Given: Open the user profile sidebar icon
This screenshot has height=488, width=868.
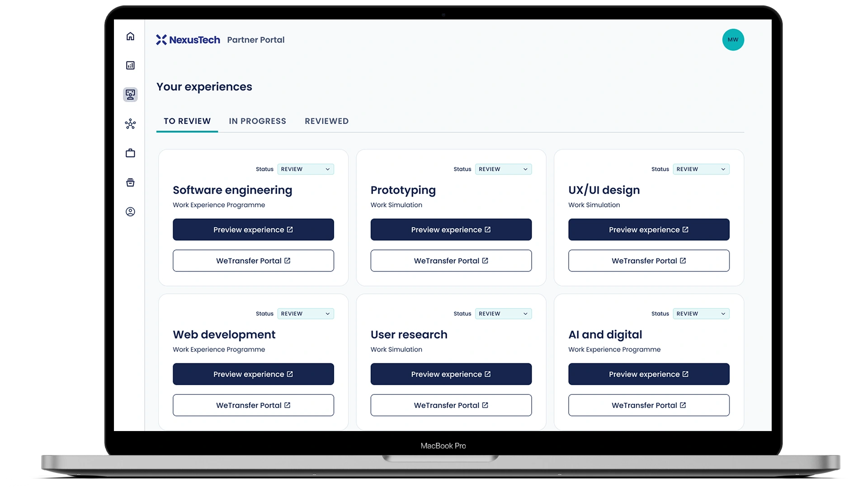Looking at the screenshot, I should click(130, 211).
